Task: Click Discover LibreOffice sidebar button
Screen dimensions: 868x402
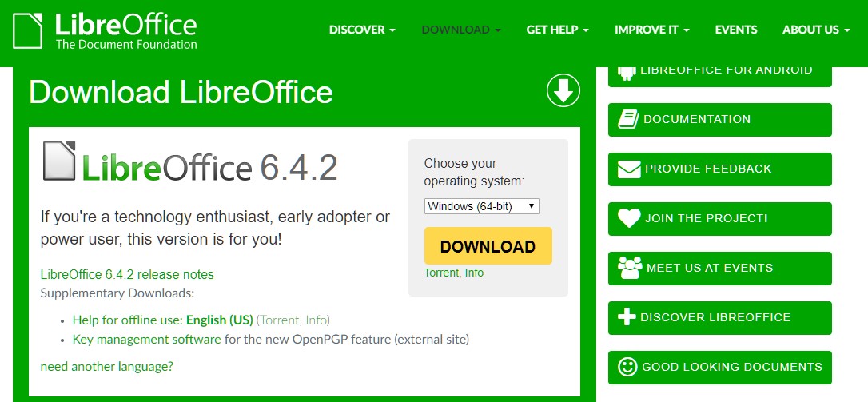Action: click(719, 318)
